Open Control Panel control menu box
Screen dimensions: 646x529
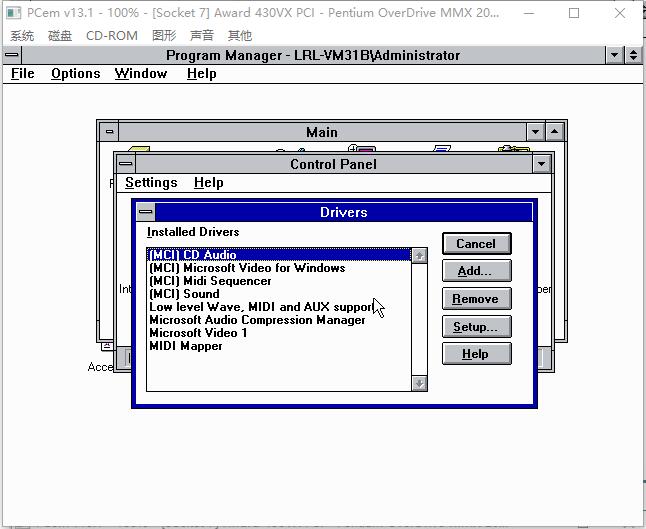click(126, 164)
